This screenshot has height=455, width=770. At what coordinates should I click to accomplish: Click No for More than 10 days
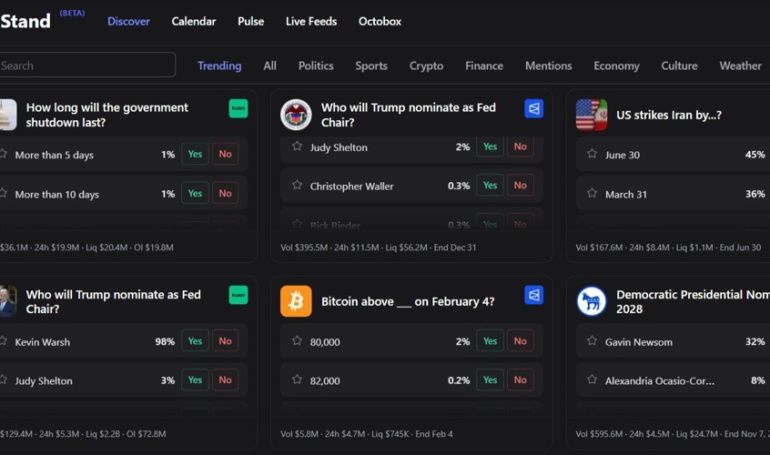(225, 194)
